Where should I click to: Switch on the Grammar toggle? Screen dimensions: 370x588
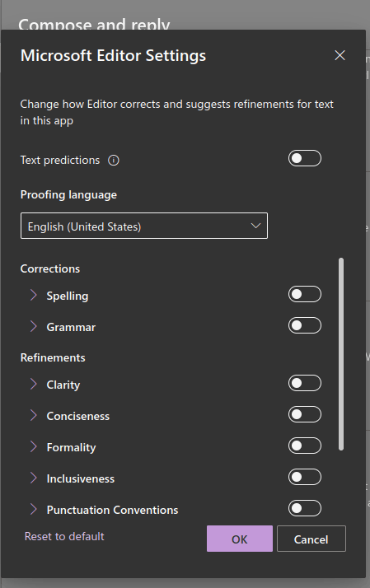click(x=305, y=325)
